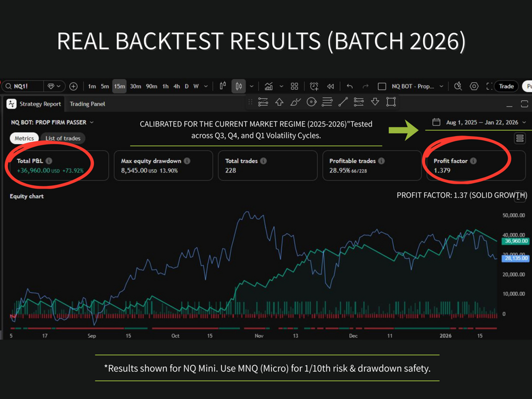
Task: Click the create alert clock icon
Action: point(314,86)
